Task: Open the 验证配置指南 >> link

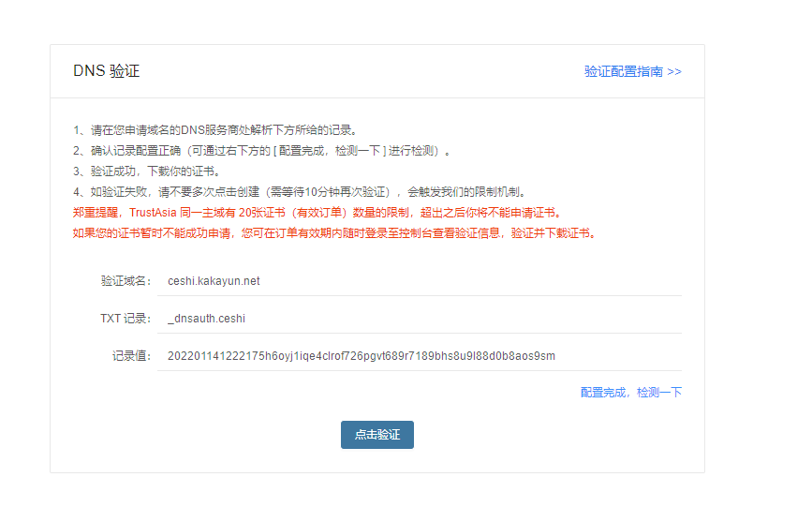Action: 633,71
